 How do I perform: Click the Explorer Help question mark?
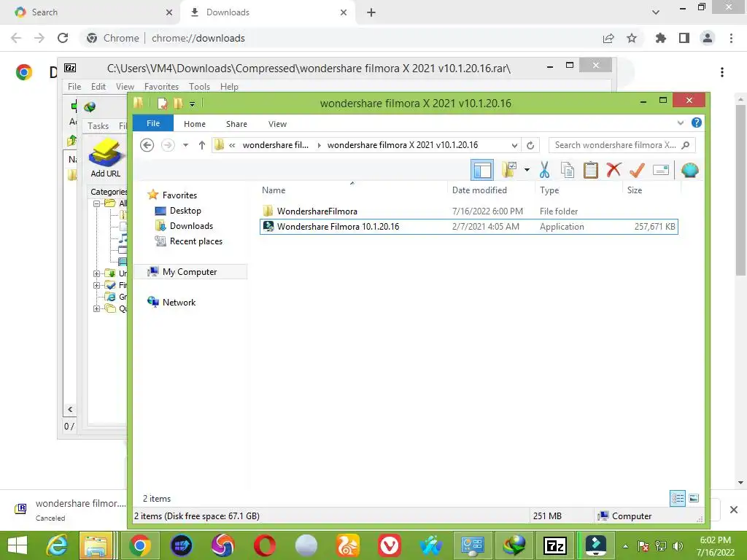(696, 122)
